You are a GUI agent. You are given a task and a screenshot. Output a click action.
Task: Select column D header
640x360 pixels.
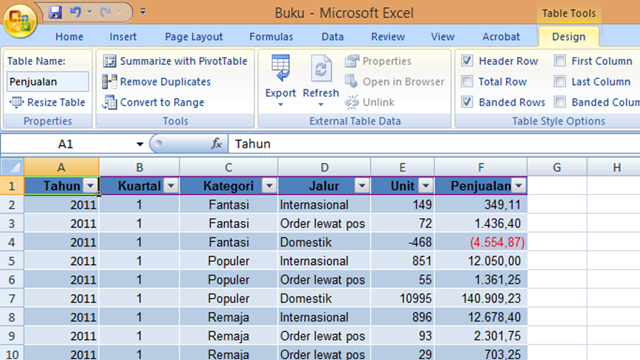pos(324,167)
